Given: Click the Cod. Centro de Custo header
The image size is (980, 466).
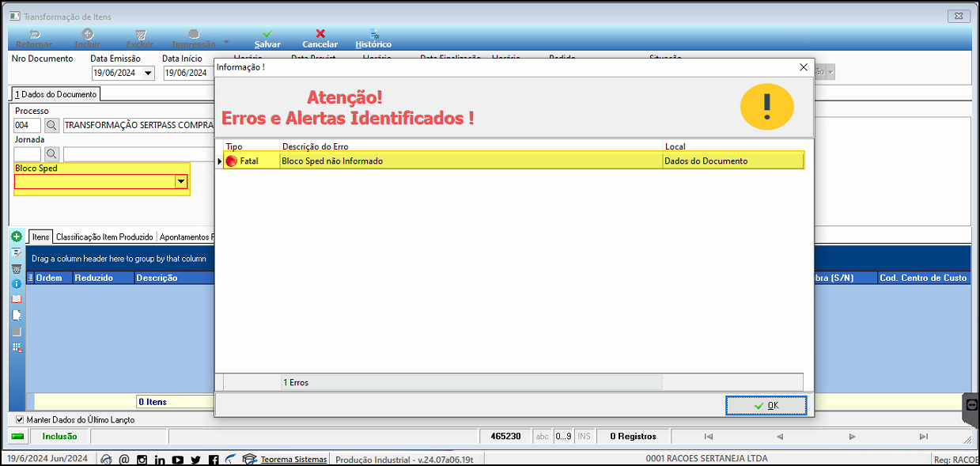Looking at the screenshot, I should 923,278.
